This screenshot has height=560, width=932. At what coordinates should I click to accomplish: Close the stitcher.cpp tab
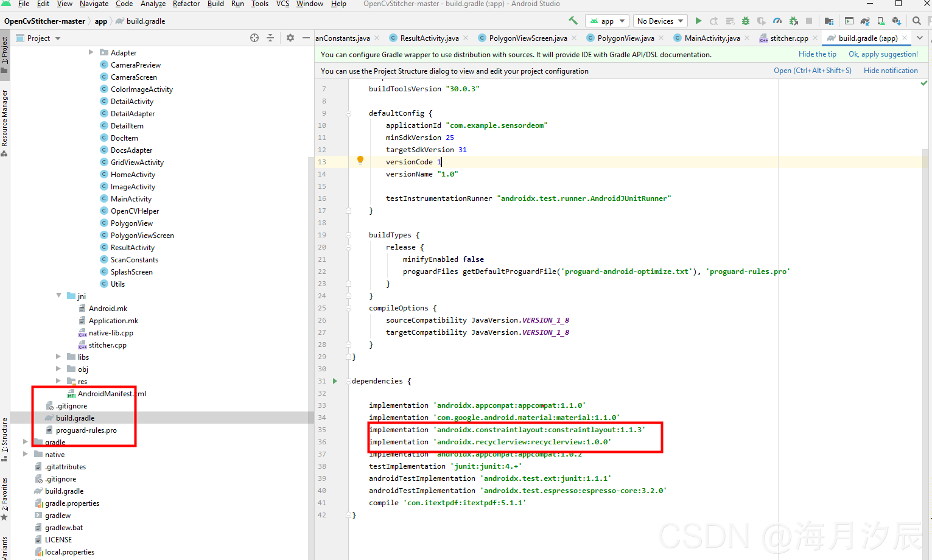click(815, 38)
